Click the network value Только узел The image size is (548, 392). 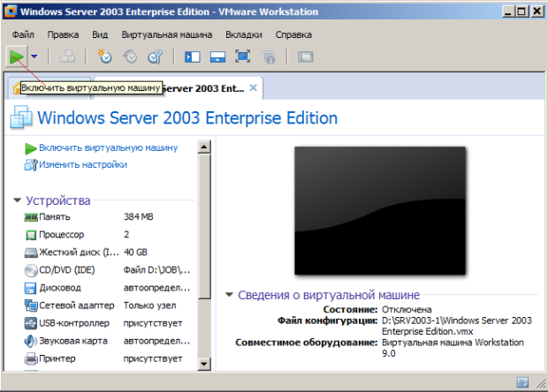(150, 305)
